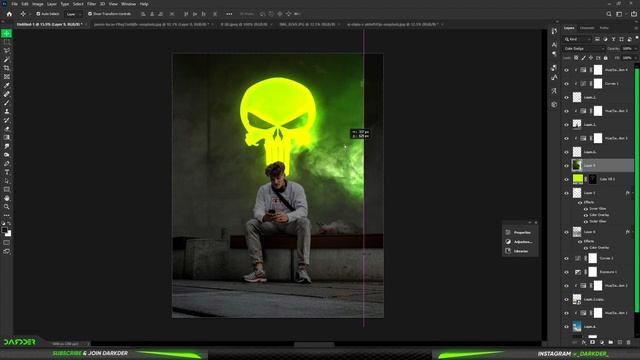Open Auto-Select Layer dropdown in options bar

coord(74,14)
